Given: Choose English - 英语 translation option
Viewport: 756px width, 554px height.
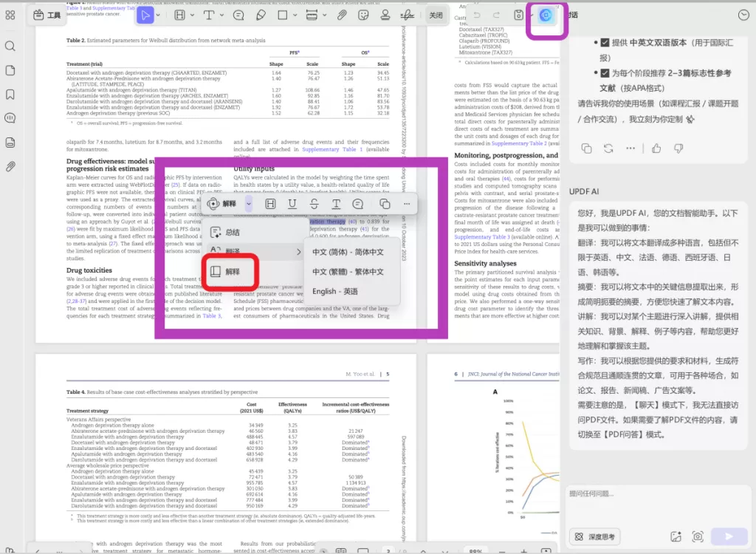Looking at the screenshot, I should tap(335, 292).
